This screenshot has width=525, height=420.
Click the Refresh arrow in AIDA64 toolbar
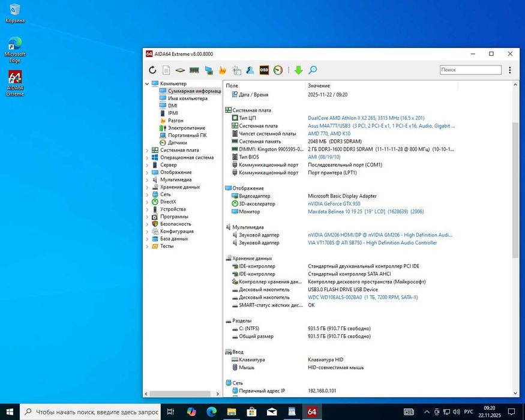pos(152,70)
